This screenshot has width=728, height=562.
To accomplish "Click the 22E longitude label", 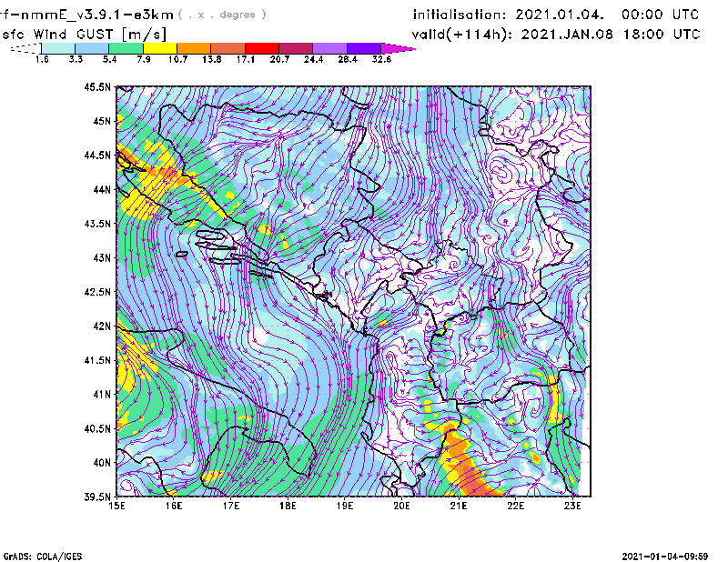I will point(516,506).
